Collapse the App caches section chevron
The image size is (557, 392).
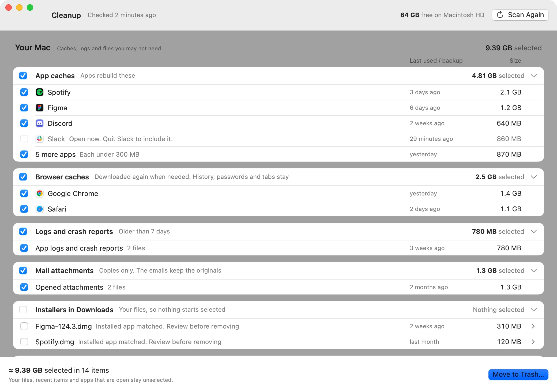click(x=534, y=76)
